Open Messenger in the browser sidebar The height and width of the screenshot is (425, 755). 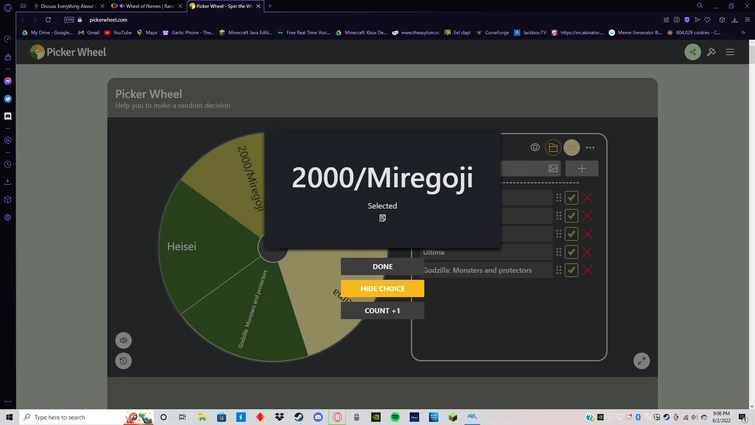click(8, 81)
